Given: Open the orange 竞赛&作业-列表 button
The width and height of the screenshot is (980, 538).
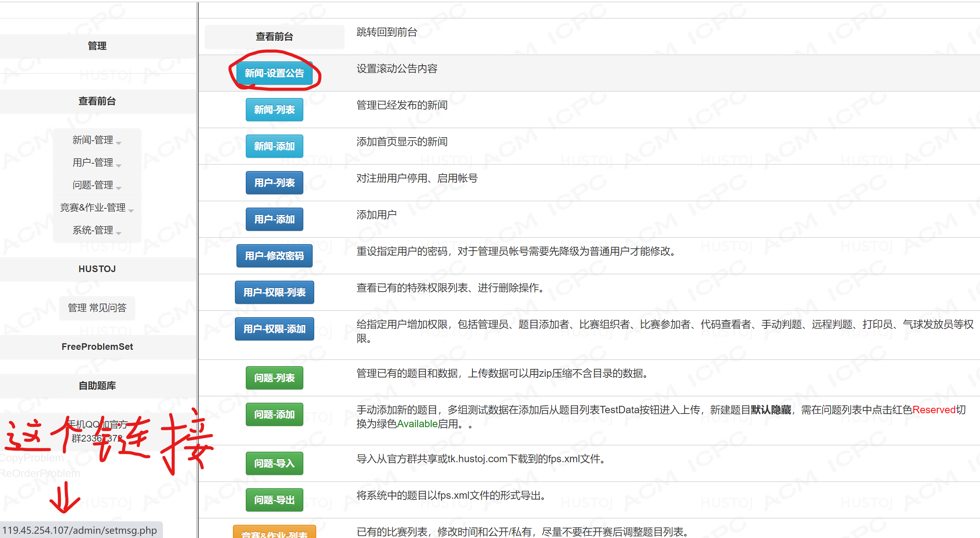Looking at the screenshot, I should [275, 532].
